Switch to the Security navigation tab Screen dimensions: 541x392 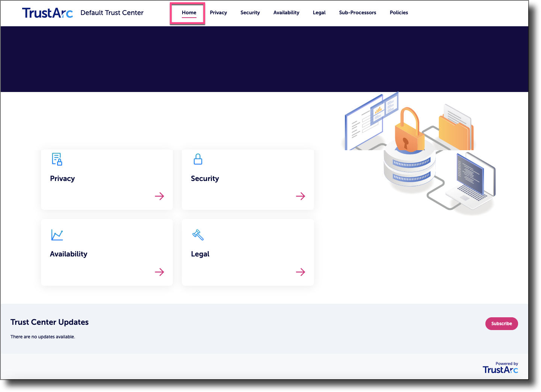(250, 13)
